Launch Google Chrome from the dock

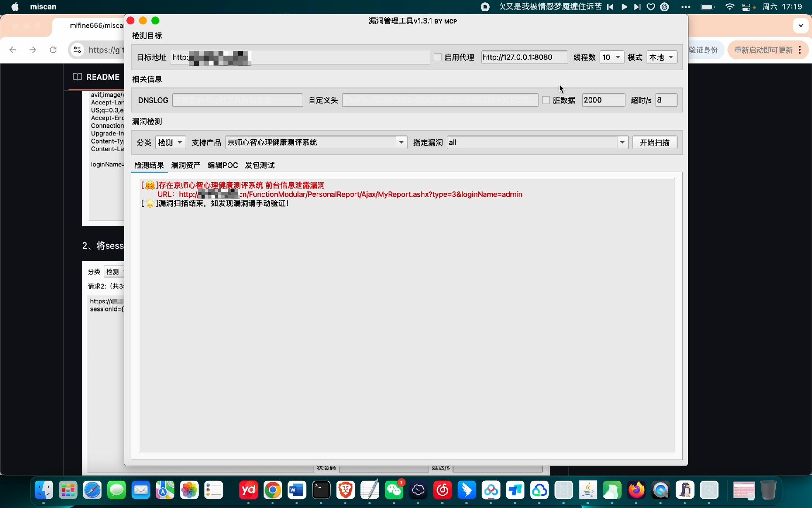click(x=273, y=490)
